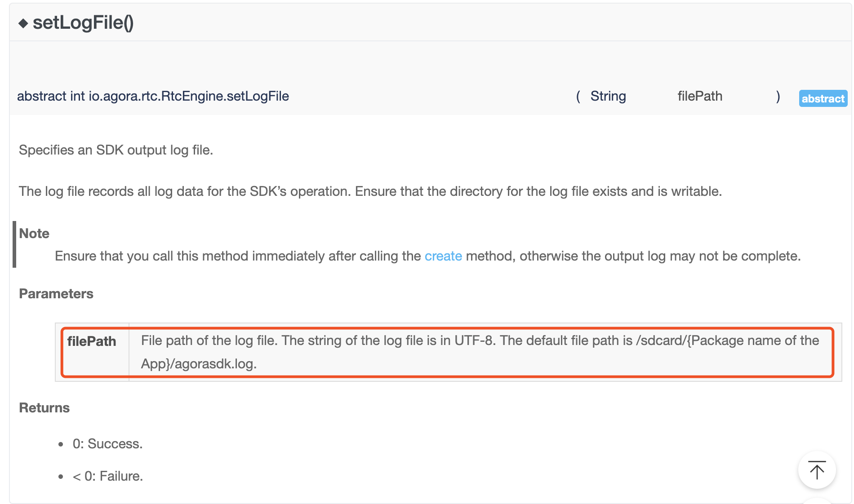Select the black diamond marker before the heading
Viewport: 854px width, 504px height.
(22, 23)
